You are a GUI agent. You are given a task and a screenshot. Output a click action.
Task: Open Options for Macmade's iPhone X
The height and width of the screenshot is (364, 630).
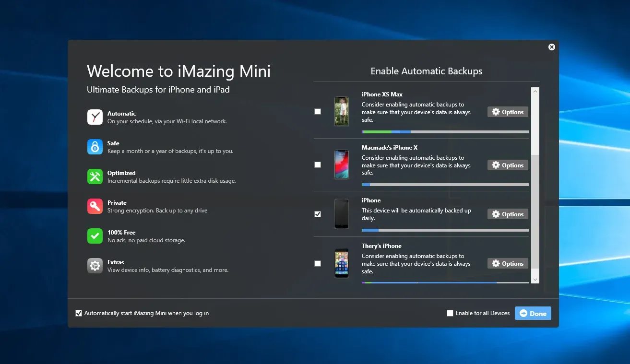508,164
